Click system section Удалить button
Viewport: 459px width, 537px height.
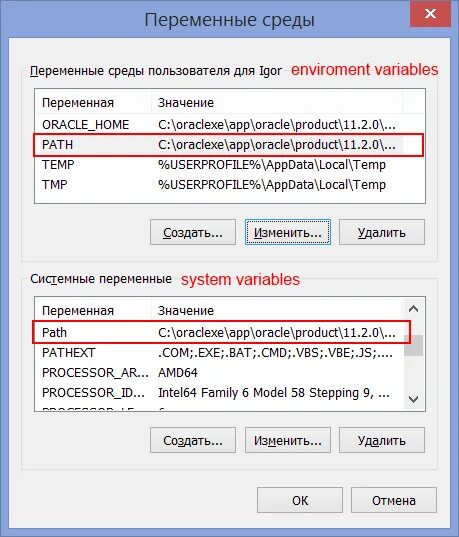(x=382, y=440)
